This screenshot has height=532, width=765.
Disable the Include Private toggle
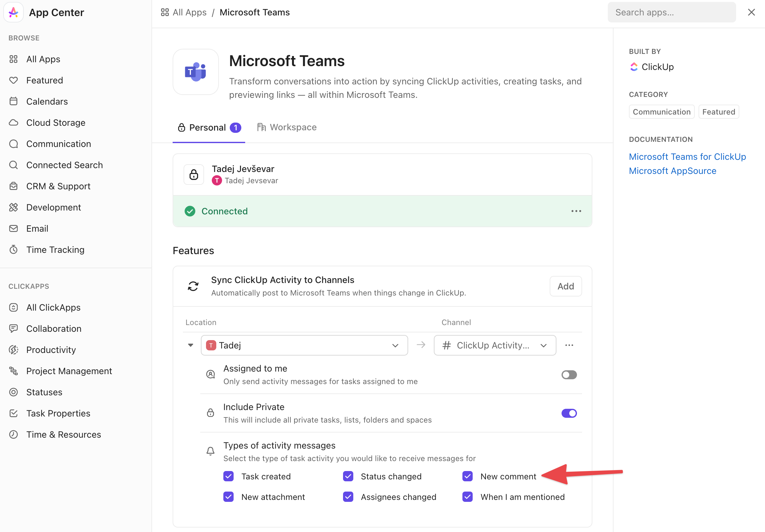tap(569, 413)
